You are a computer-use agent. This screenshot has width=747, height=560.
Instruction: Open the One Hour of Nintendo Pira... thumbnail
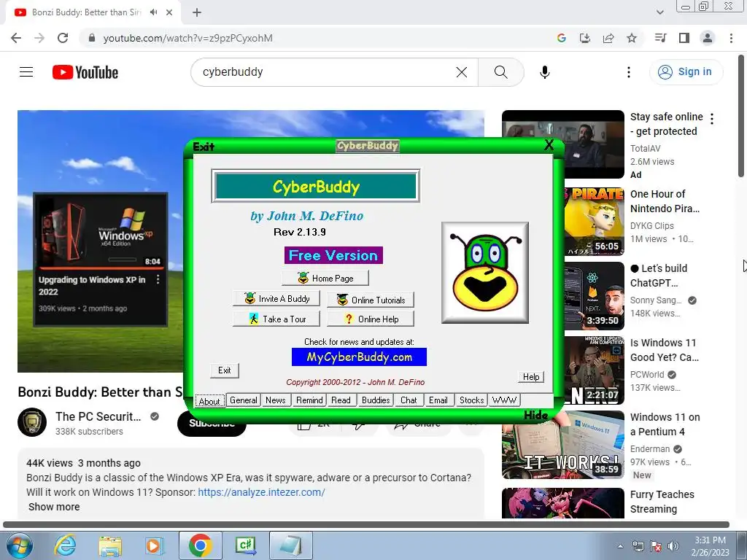(594, 222)
